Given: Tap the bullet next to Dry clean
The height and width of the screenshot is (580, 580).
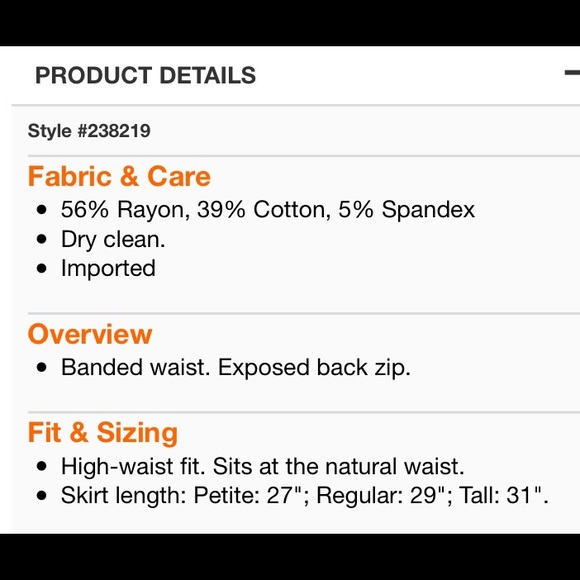Looking at the screenshot, I should click(x=42, y=239).
